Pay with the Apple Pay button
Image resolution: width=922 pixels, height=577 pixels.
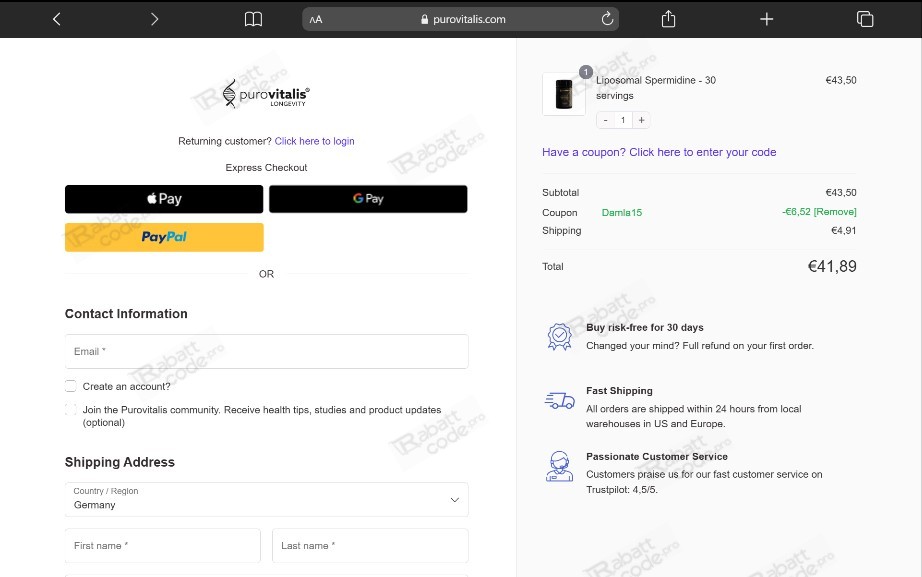coord(164,199)
